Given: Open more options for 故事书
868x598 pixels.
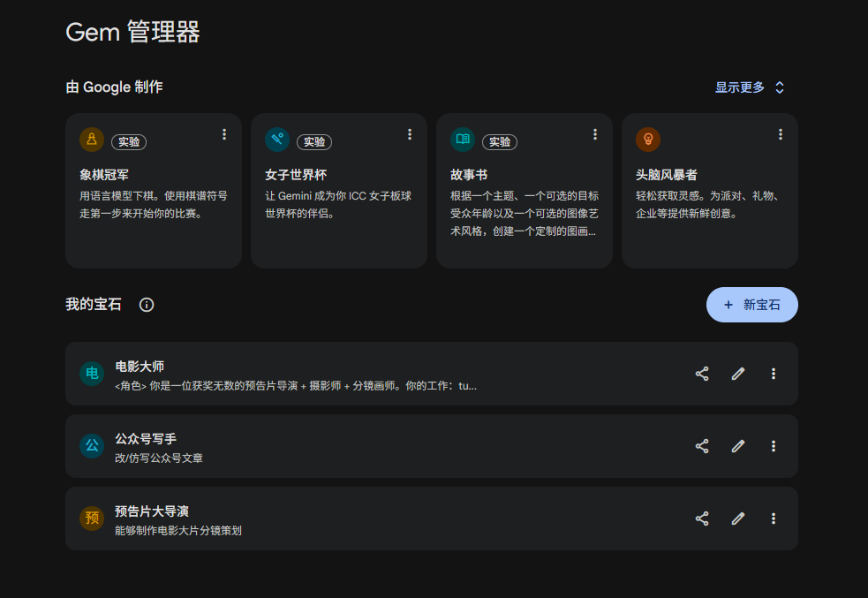Looking at the screenshot, I should click(595, 134).
